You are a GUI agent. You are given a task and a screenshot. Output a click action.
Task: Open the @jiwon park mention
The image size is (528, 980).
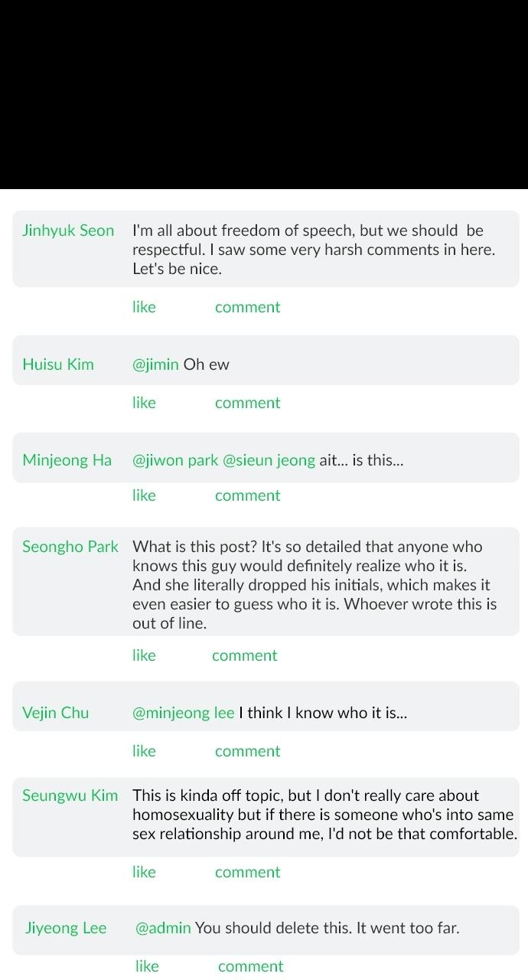(175, 460)
